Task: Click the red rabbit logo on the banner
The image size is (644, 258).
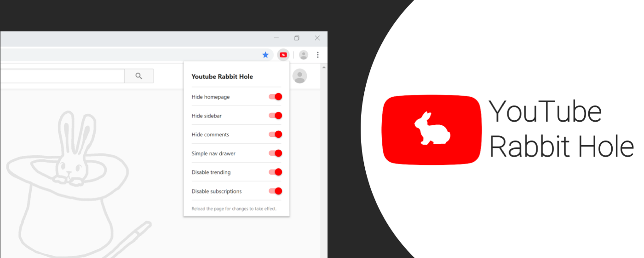Action: click(x=432, y=129)
